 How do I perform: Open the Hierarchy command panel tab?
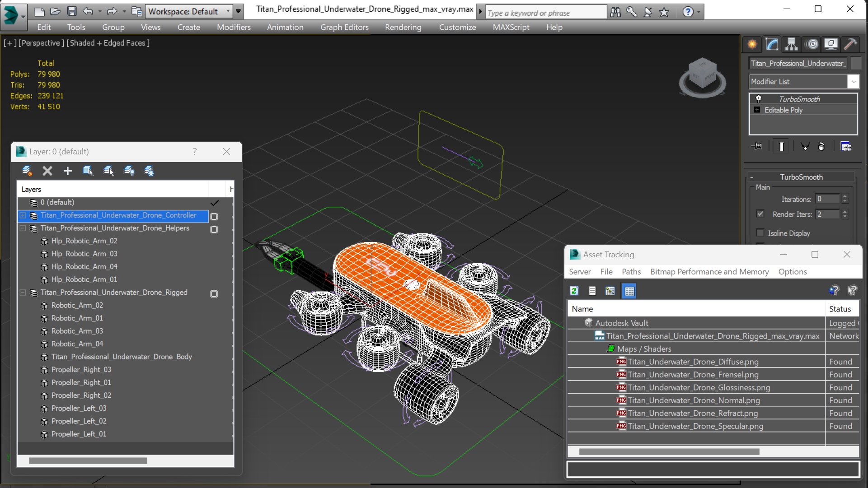click(x=791, y=44)
